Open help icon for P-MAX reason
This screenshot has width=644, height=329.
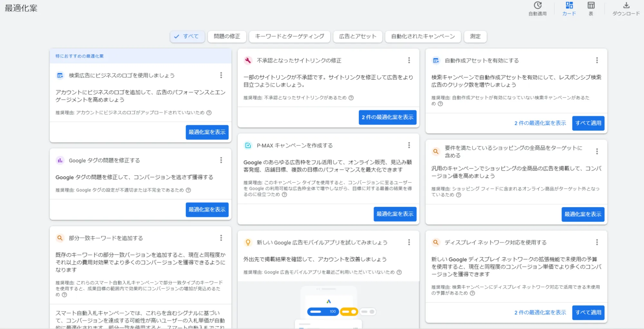tap(284, 194)
